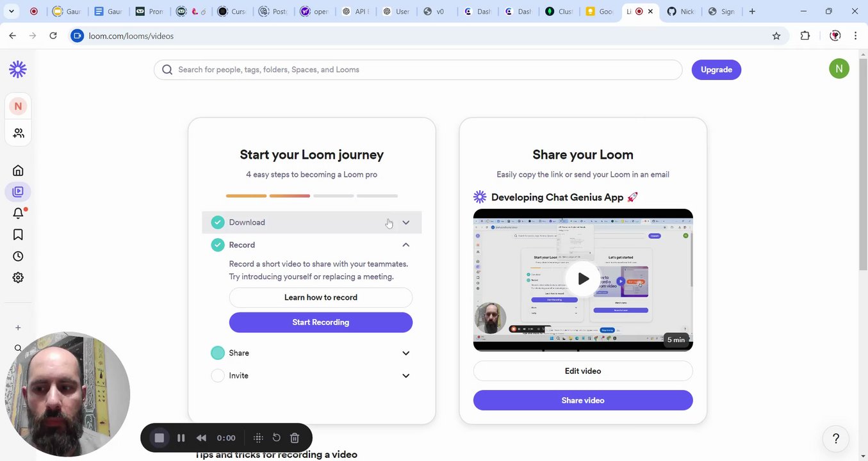
Task: Click the Upgrade button
Action: 716,70
